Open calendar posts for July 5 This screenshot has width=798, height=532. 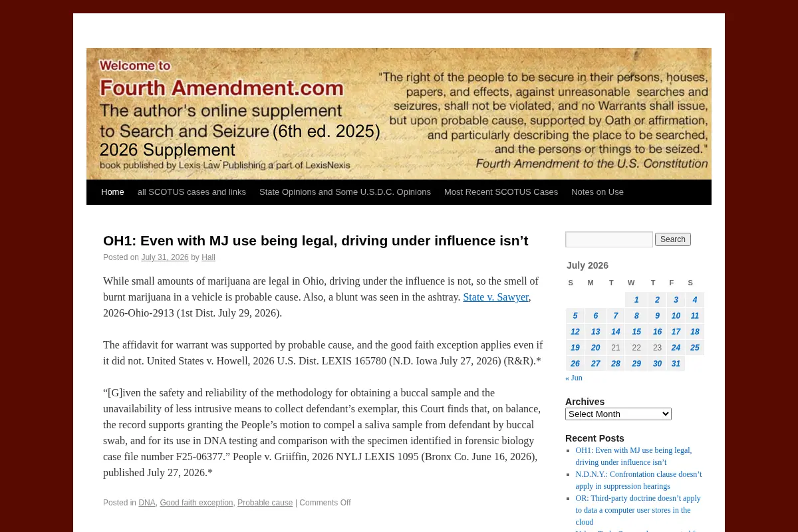point(575,316)
